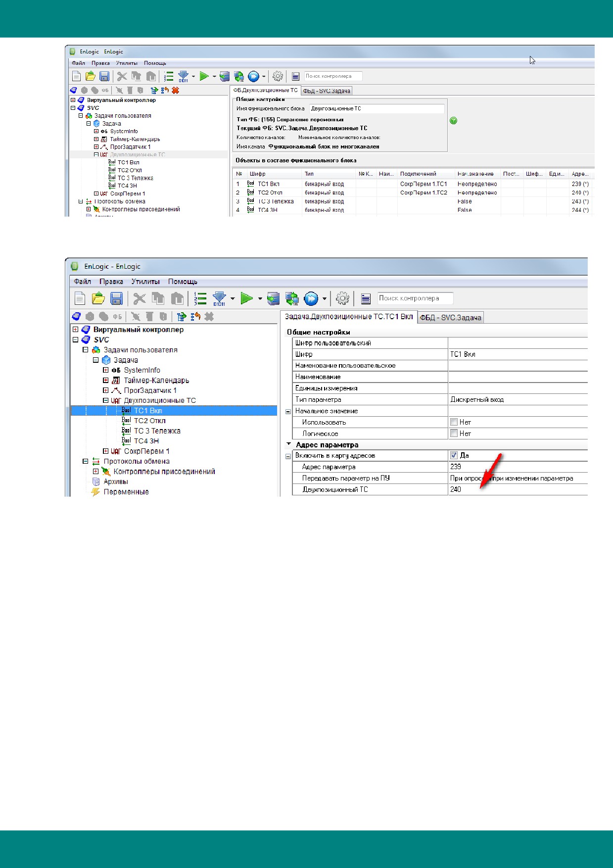Click 'Поиск контроллера' search field in upper window
The image size is (613, 868).
click(x=332, y=76)
